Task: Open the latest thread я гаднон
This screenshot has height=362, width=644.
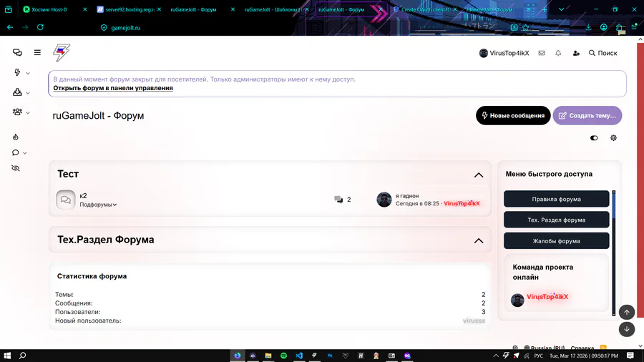Action: pyautogui.click(x=407, y=196)
